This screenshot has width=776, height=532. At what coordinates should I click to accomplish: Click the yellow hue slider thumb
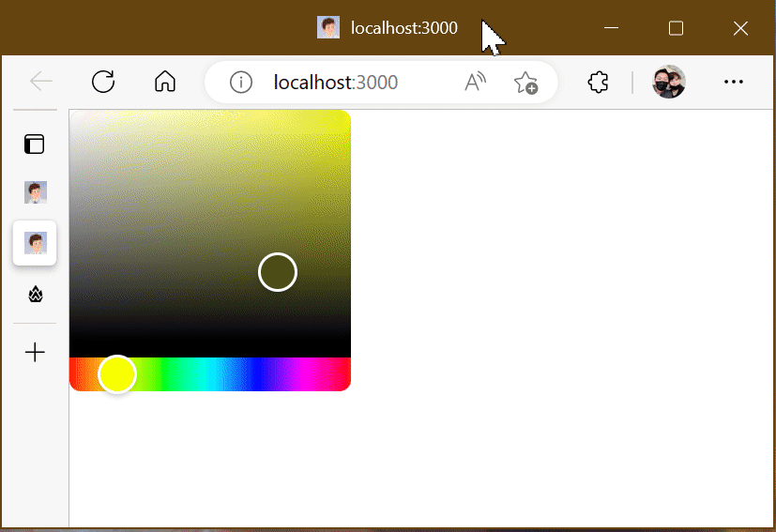click(116, 374)
